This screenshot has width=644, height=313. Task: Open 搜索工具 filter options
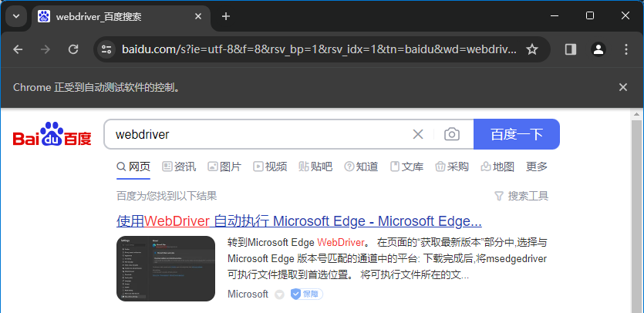coord(521,196)
